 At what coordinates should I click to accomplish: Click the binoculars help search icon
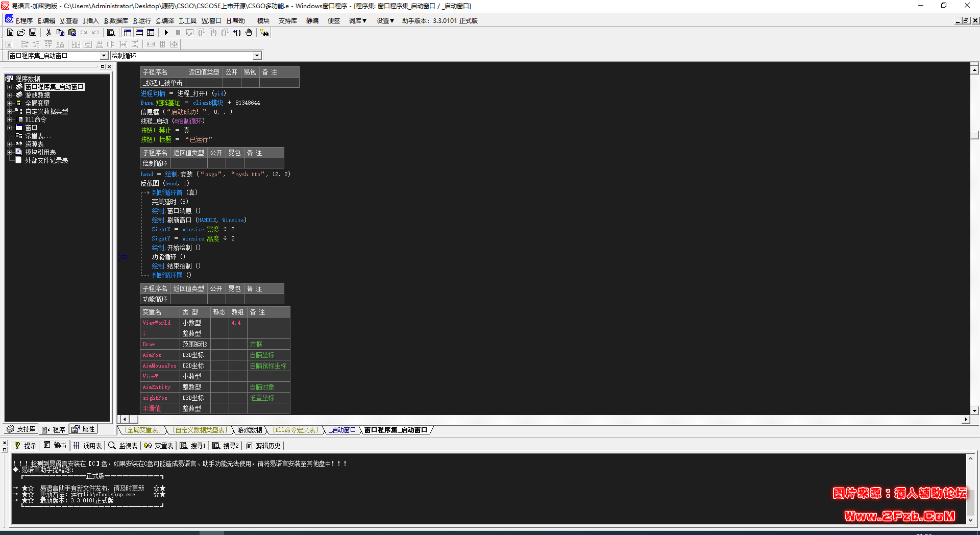pos(264,33)
